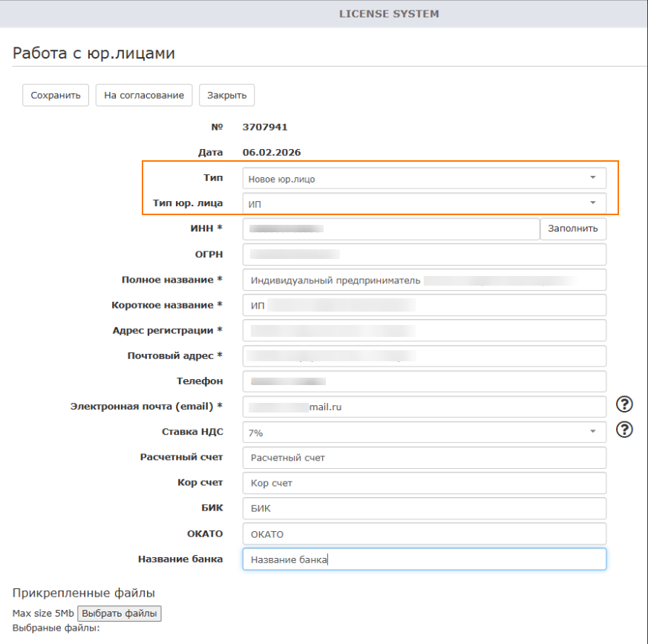Focus the ИНН input field
The height and width of the screenshot is (644, 648).
[x=390, y=229]
